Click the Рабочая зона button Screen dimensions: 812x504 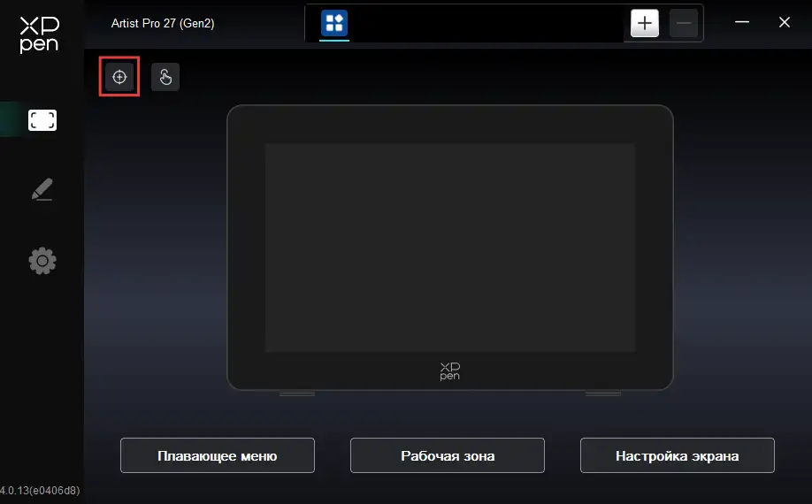[x=448, y=455]
